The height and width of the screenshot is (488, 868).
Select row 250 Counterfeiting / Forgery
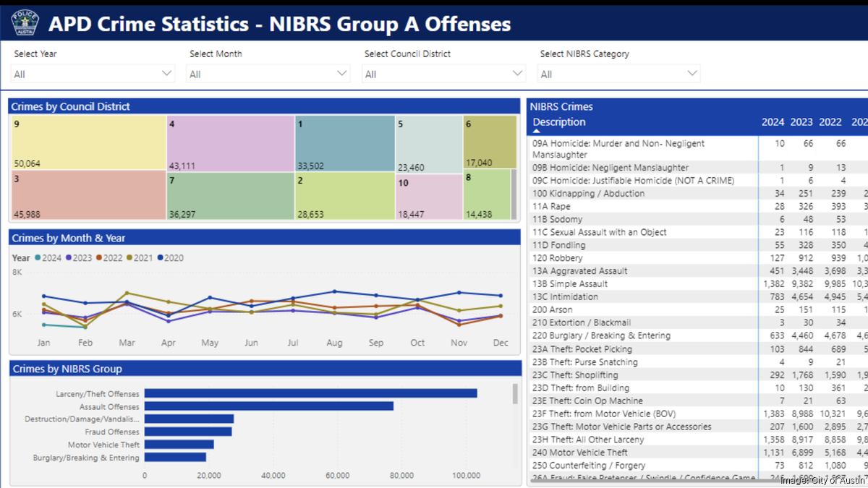point(697,466)
